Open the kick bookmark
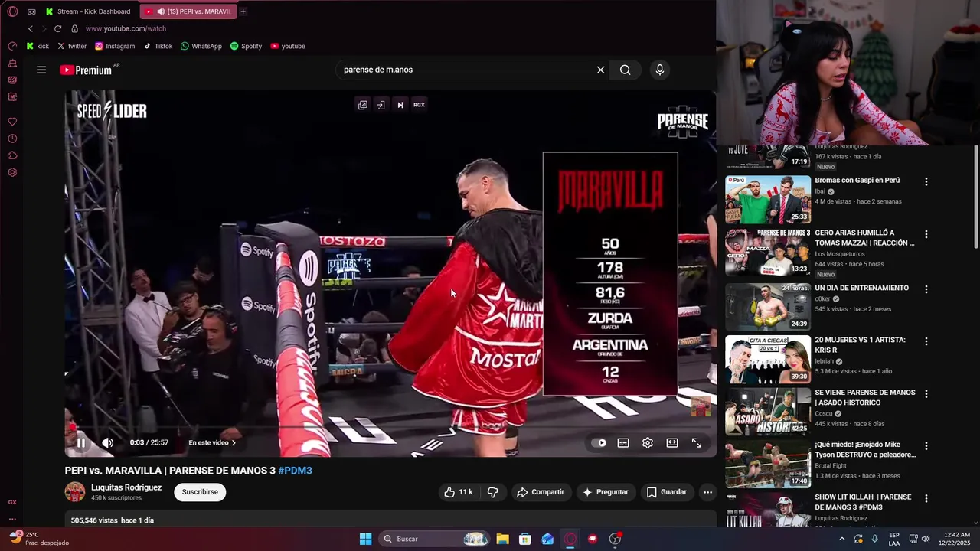This screenshot has height=551, width=980. 37,46
